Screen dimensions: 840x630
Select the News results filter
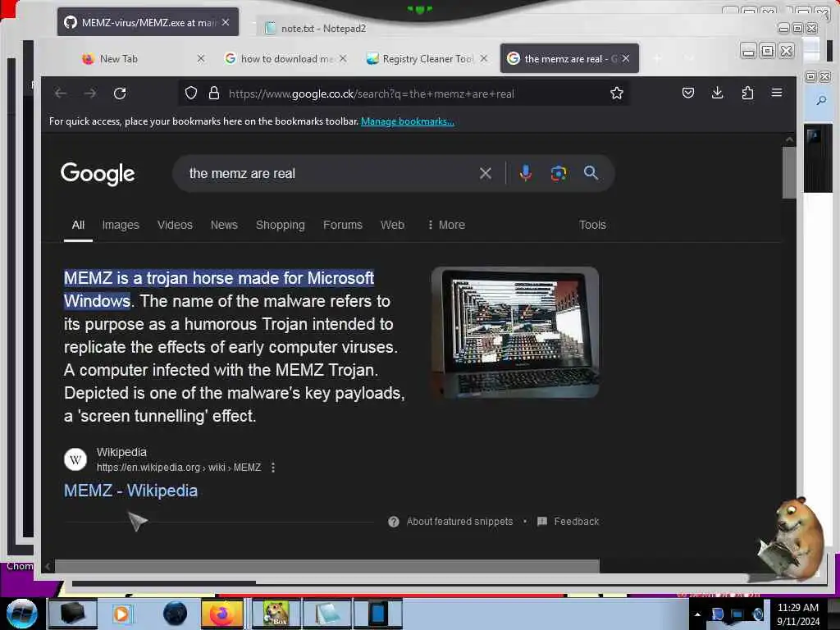224,225
